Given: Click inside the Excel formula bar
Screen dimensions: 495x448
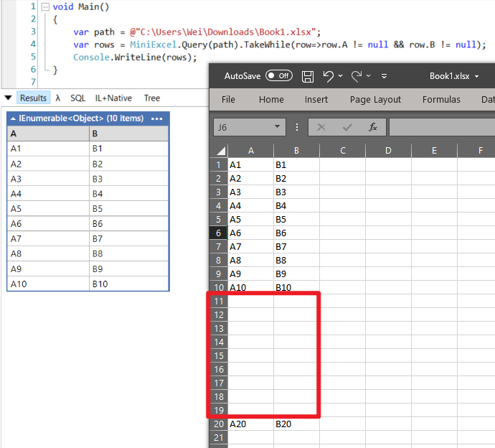Looking at the screenshot, I should 442,127.
